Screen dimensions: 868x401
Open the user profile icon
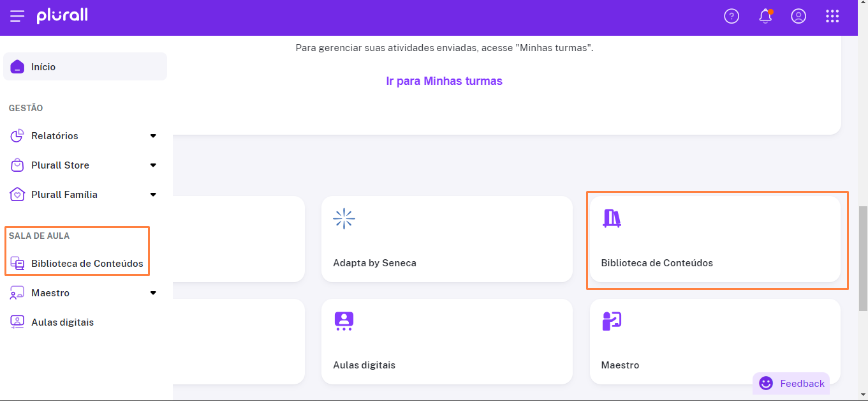click(x=798, y=17)
